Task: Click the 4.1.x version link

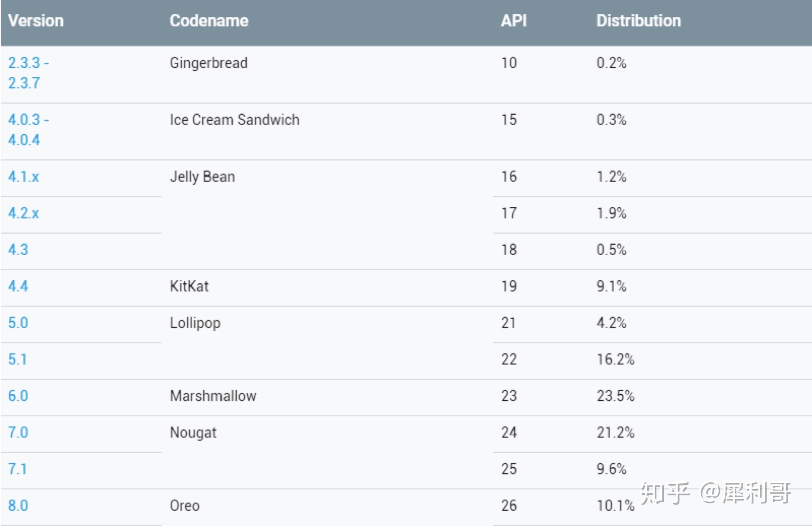Action: point(24,177)
